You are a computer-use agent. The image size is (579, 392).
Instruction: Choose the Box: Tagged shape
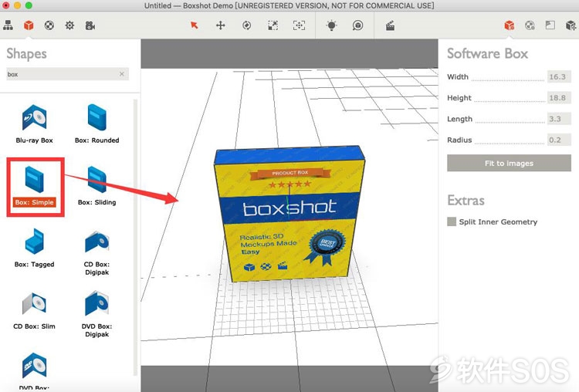pyautogui.click(x=34, y=248)
